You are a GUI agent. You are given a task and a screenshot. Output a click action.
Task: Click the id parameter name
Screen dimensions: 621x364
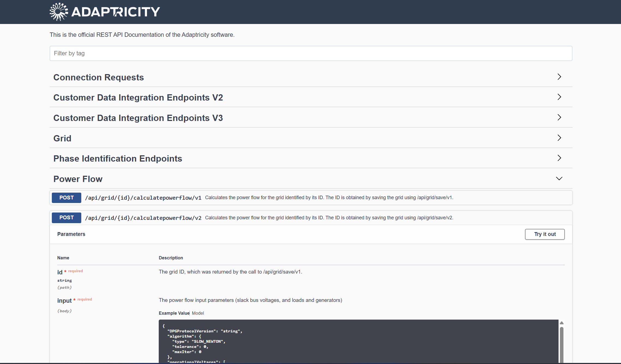(60, 272)
